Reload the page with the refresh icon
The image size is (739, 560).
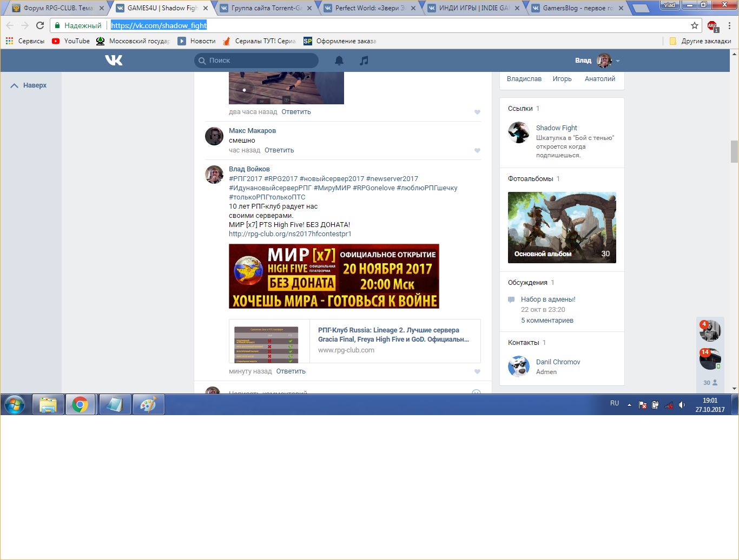(x=40, y=25)
